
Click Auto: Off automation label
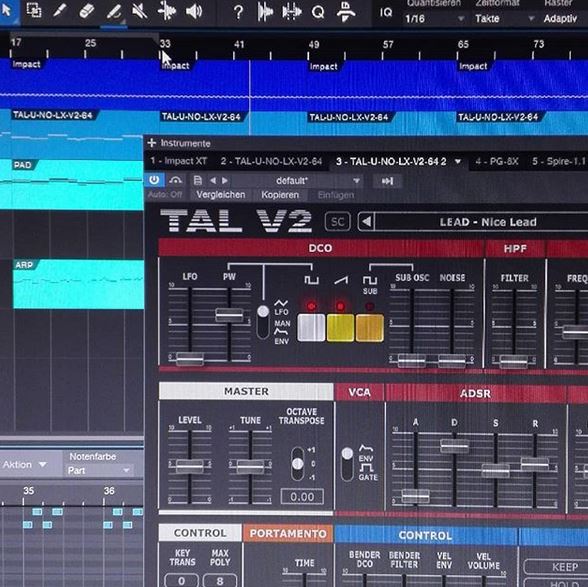pyautogui.click(x=165, y=194)
